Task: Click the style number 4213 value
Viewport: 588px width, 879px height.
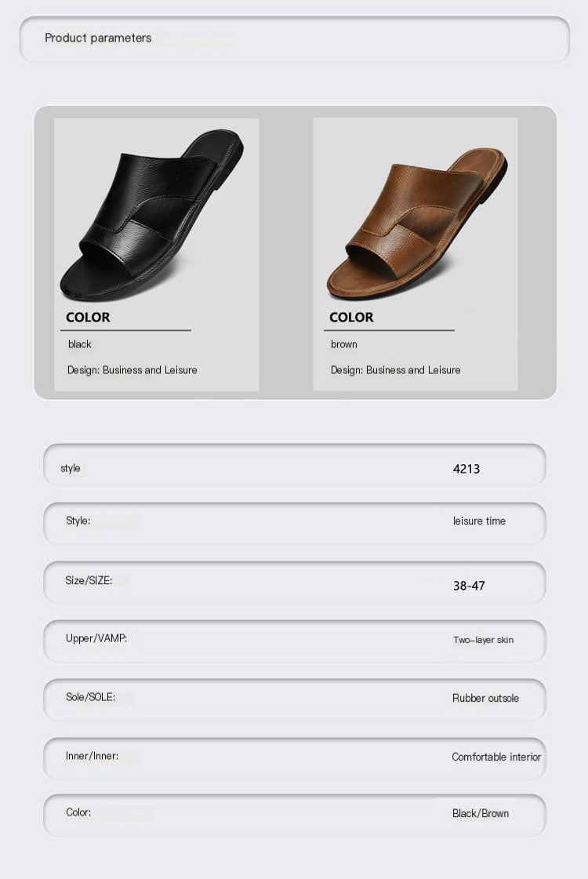Action: [x=466, y=469]
